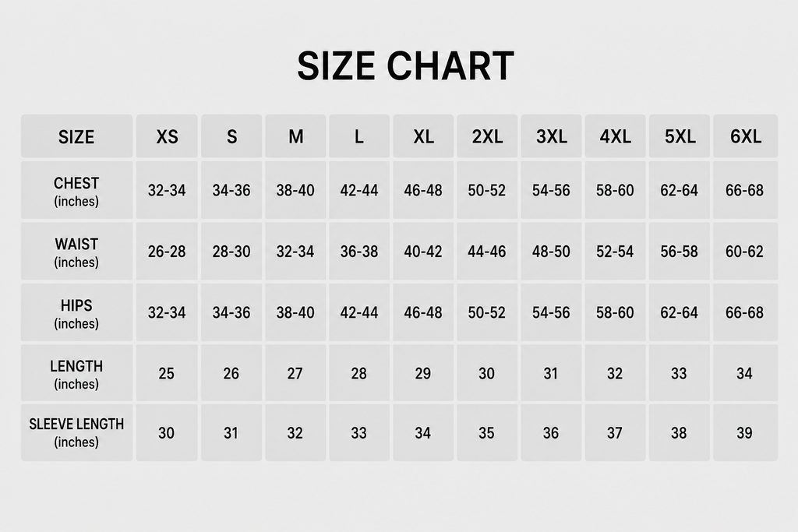Screen dimensions: 798x532
Task: Click sleeve length value 31 under S
Action: 231,433
